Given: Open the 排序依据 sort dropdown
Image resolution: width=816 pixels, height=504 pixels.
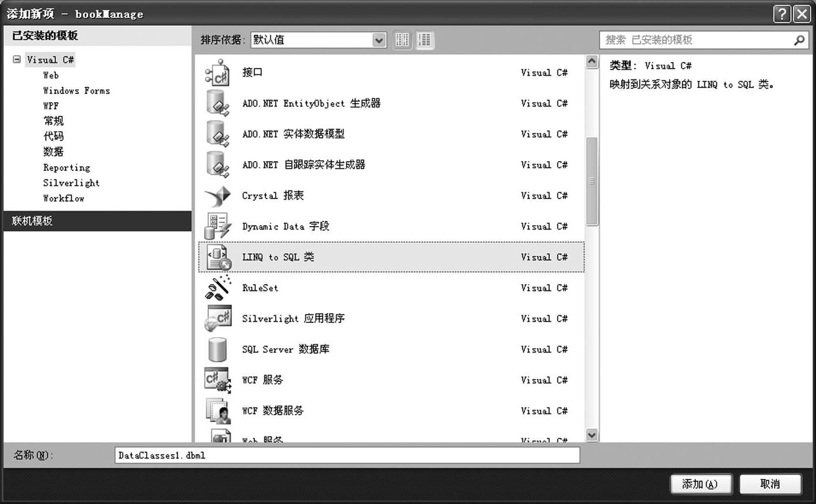Looking at the screenshot, I should (379, 40).
